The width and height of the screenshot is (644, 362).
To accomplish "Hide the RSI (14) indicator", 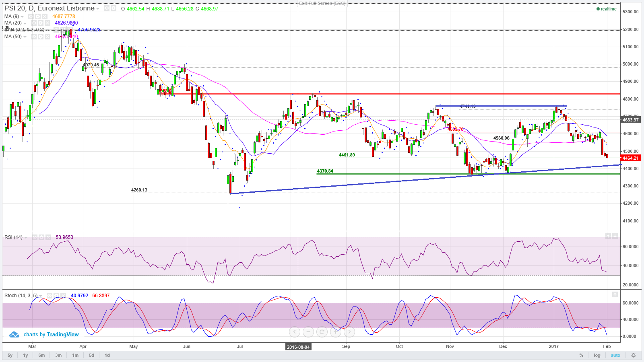I will click(35, 237).
